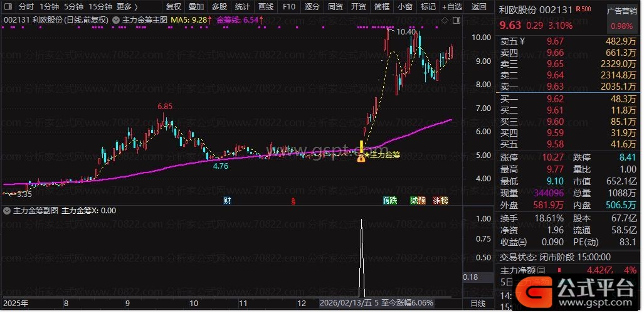Click the red dollar-sign event marker
The width and height of the screenshot is (644, 313).
coord(292,201)
